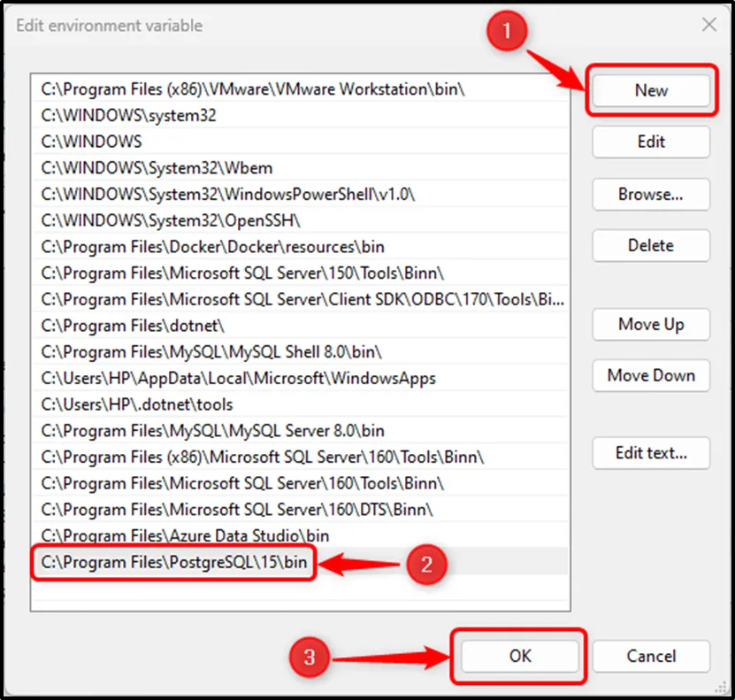This screenshot has width=735, height=700.
Task: Click the Delete button
Action: point(650,245)
